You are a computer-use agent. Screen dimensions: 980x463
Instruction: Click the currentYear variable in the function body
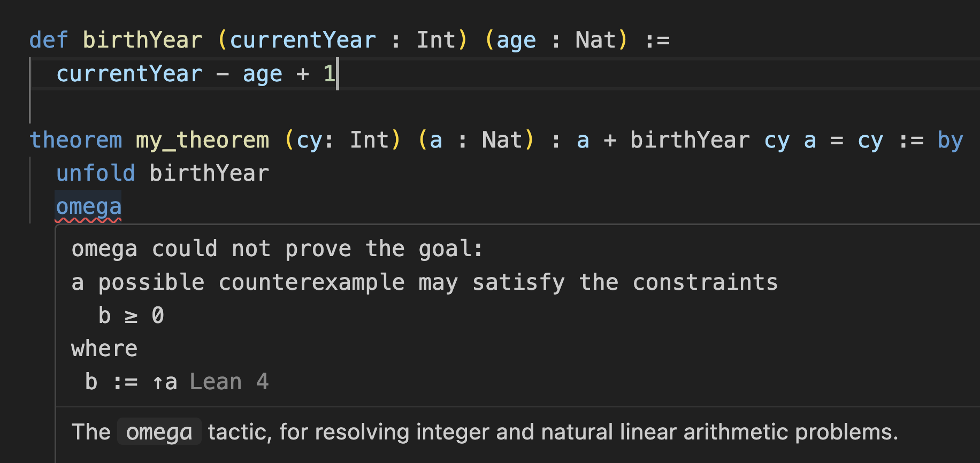pos(129,74)
